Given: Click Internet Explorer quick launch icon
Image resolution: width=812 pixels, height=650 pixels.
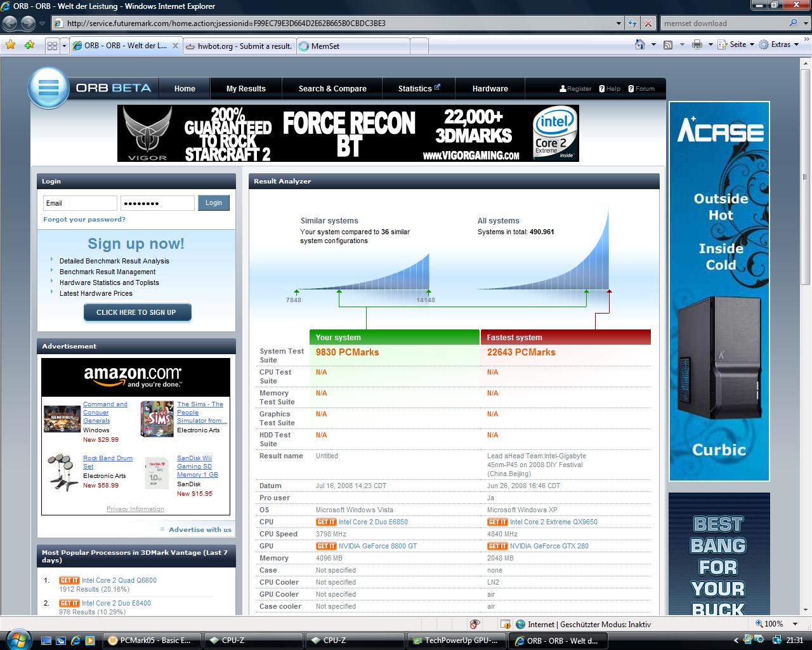Looking at the screenshot, I should [x=75, y=640].
